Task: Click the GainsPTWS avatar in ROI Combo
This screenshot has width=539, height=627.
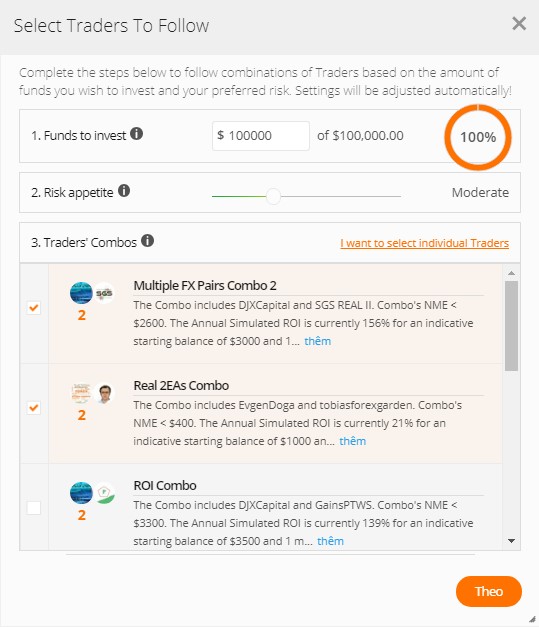Action: [x=104, y=493]
